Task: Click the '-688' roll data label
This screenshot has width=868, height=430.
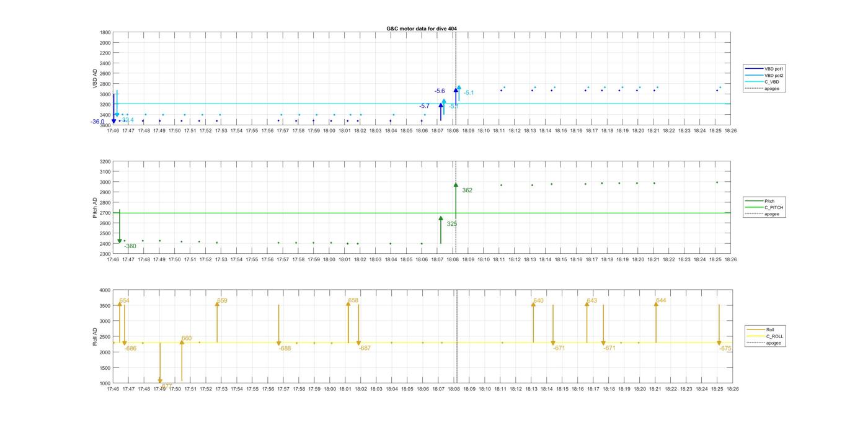Action: 285,349
